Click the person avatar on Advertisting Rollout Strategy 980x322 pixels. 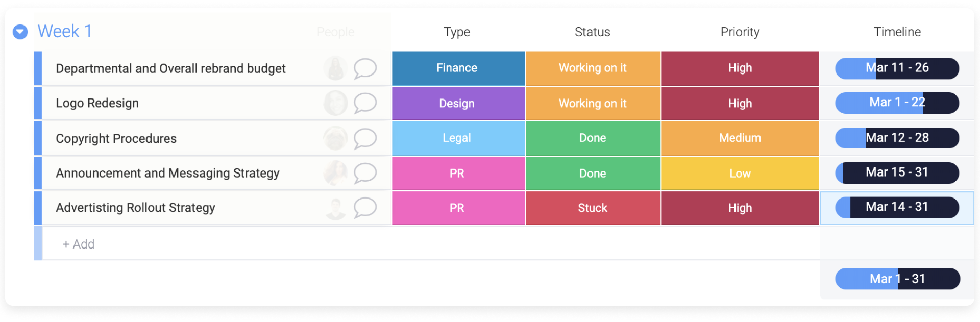point(335,208)
